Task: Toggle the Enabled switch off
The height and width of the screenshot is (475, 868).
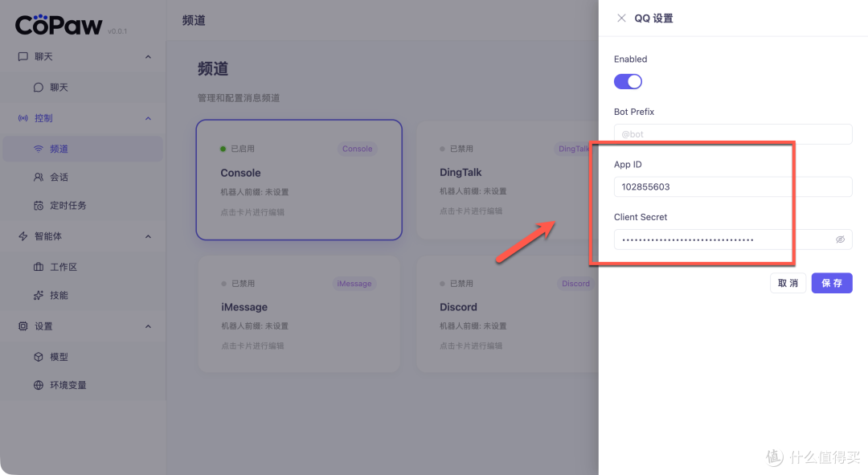Action: (x=628, y=82)
